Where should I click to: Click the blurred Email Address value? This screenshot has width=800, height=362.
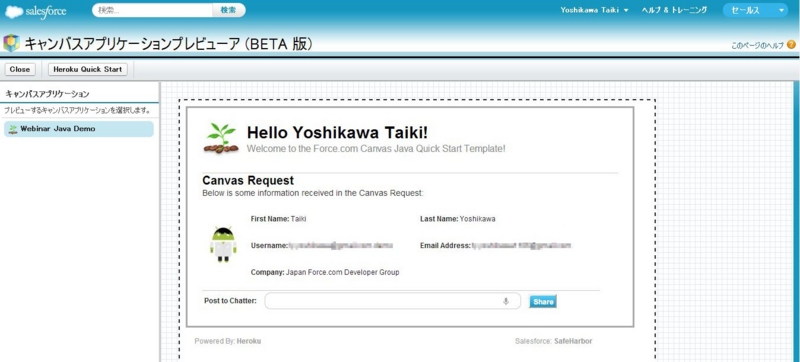click(x=521, y=245)
